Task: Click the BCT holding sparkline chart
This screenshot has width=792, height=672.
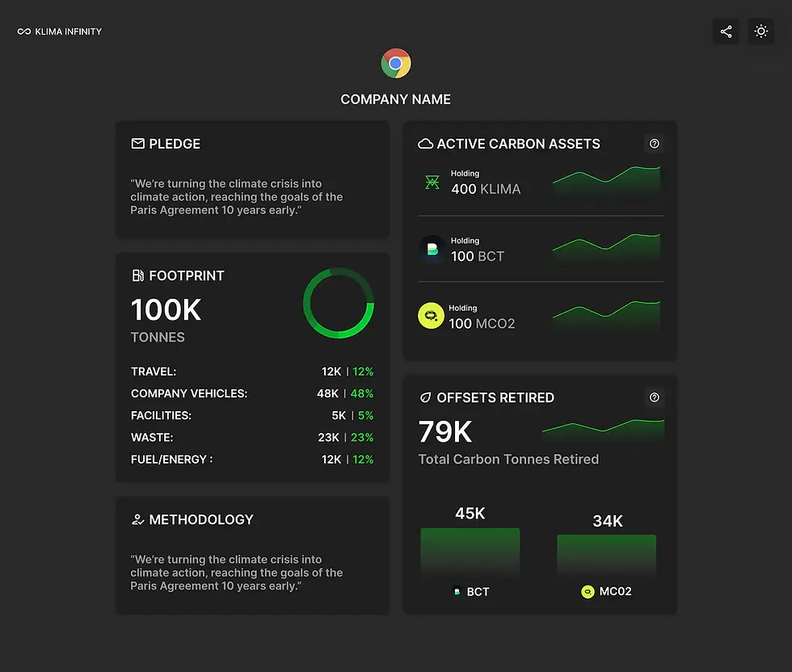Action: 607,250
